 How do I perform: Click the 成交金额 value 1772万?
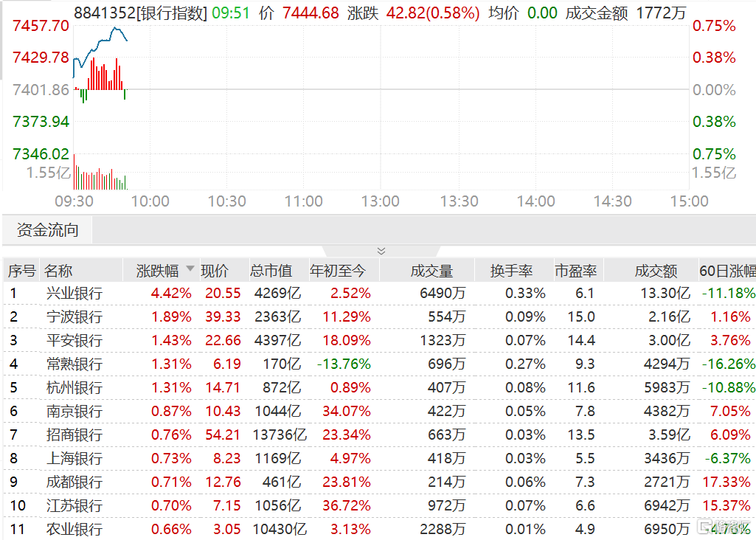click(x=661, y=13)
